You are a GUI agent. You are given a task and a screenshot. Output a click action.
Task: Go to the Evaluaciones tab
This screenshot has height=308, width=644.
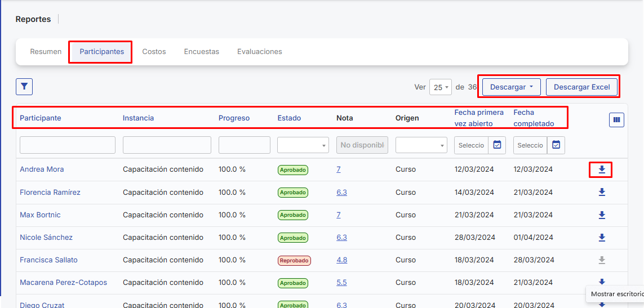(x=259, y=52)
